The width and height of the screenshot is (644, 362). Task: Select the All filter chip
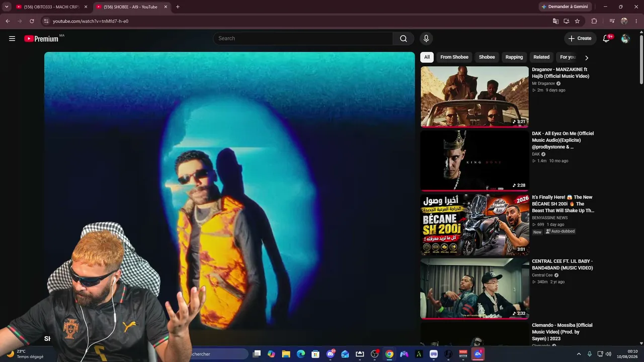click(427, 57)
